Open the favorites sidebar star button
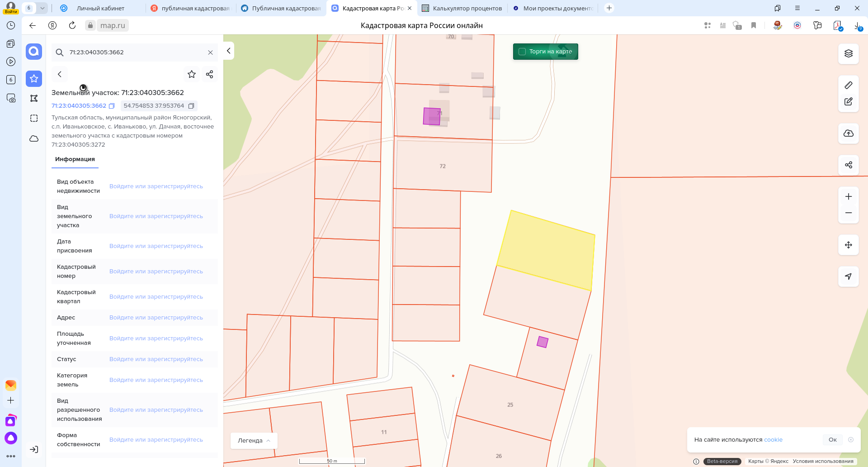 pos(34,79)
